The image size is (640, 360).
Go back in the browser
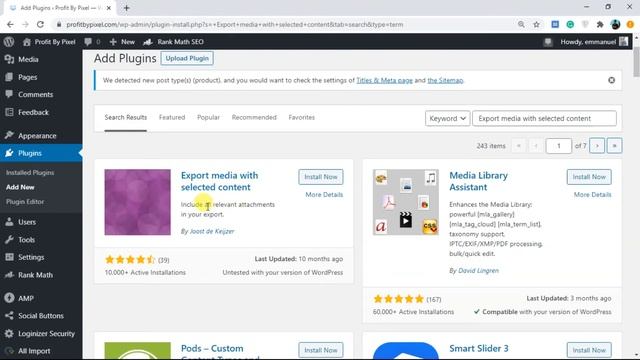[x=10, y=24]
